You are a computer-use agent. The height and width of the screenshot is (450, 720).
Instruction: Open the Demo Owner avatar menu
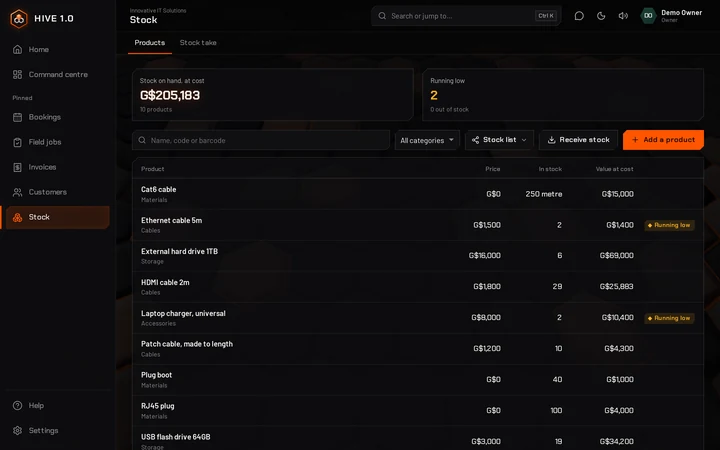(x=648, y=16)
